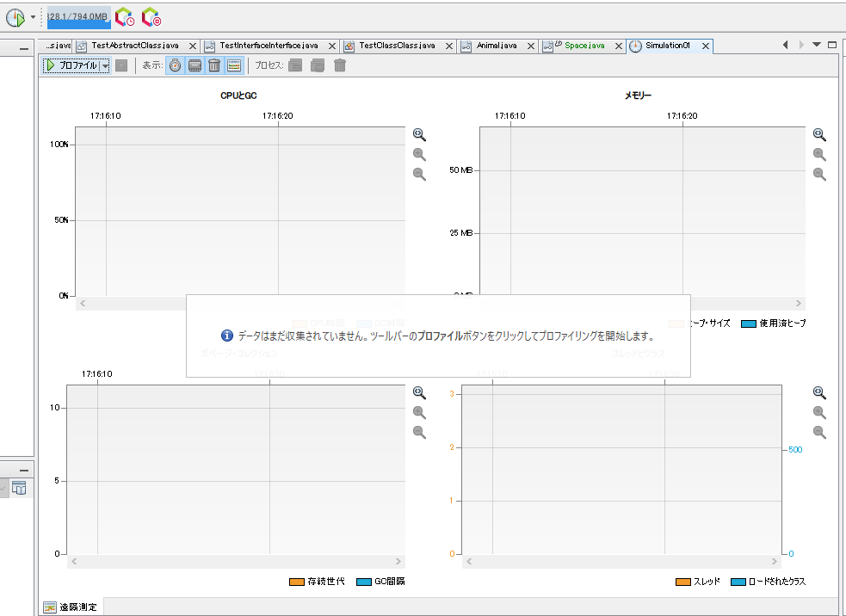Image resolution: width=846 pixels, height=616 pixels.
Task: Zoom out on the CPUとGC chart
Action: (x=419, y=175)
